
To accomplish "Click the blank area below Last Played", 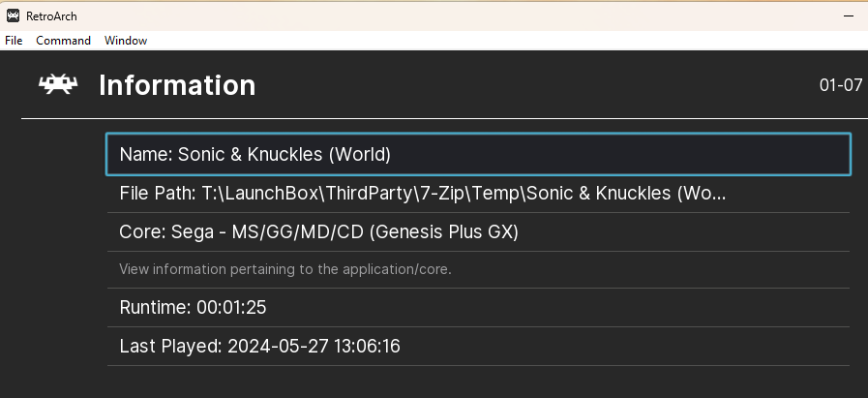I will [478, 383].
